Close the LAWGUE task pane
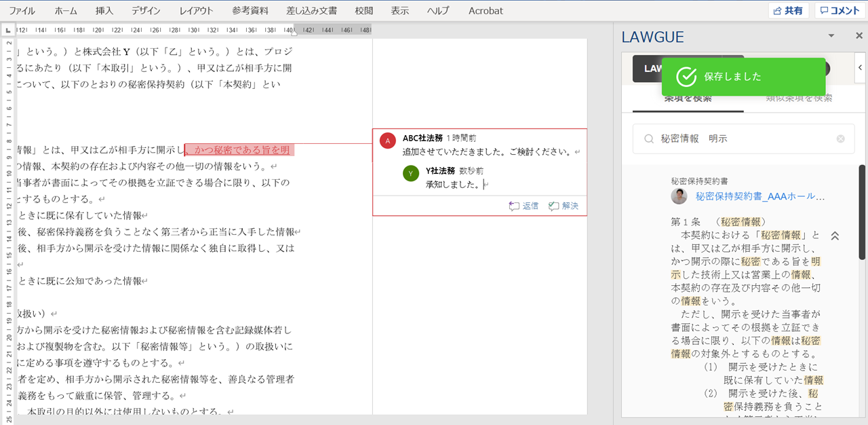 point(859,36)
